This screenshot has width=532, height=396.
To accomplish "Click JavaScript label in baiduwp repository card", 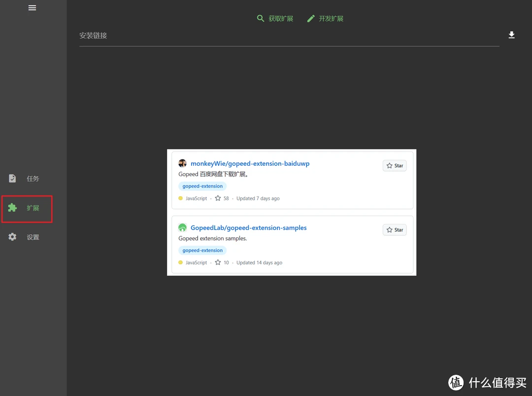I will 196,198.
